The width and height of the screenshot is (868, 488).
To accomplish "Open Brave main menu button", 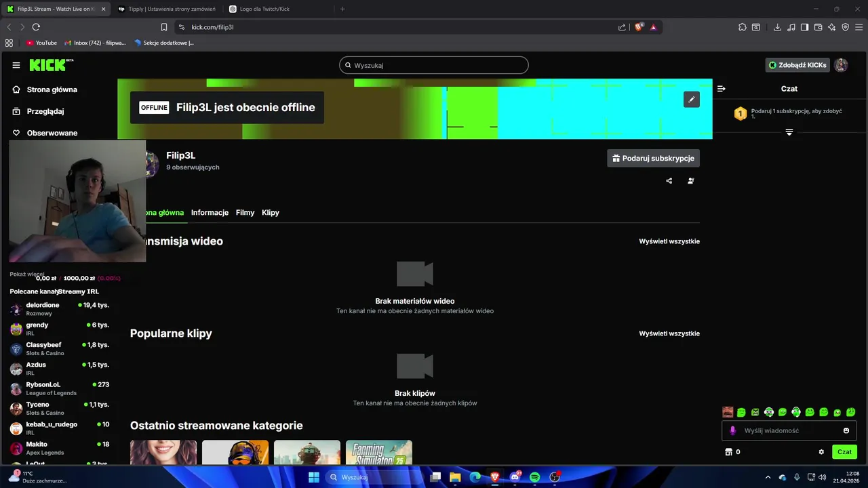I will 859,27.
